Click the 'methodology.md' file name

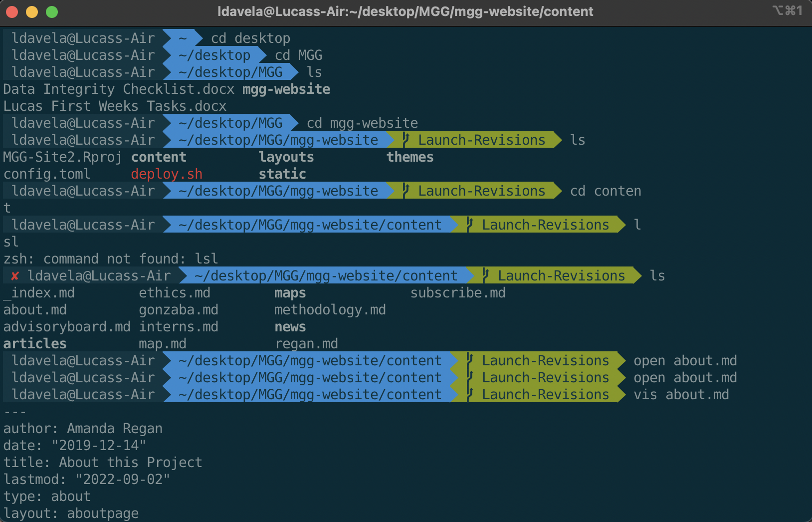(x=330, y=310)
